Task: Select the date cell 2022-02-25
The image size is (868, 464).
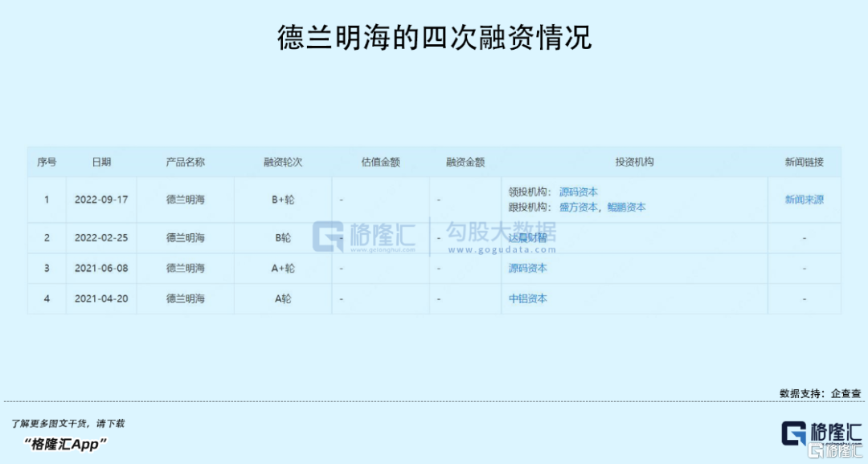Action: coord(101,237)
